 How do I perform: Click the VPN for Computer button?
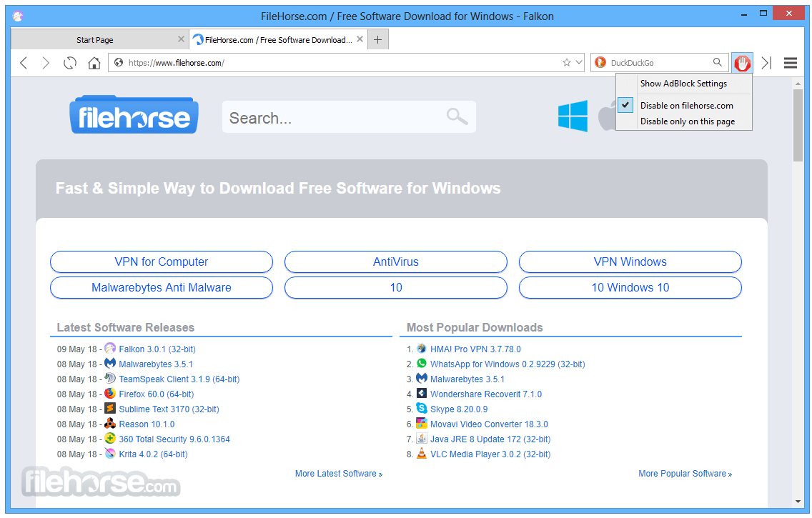pyautogui.click(x=162, y=262)
